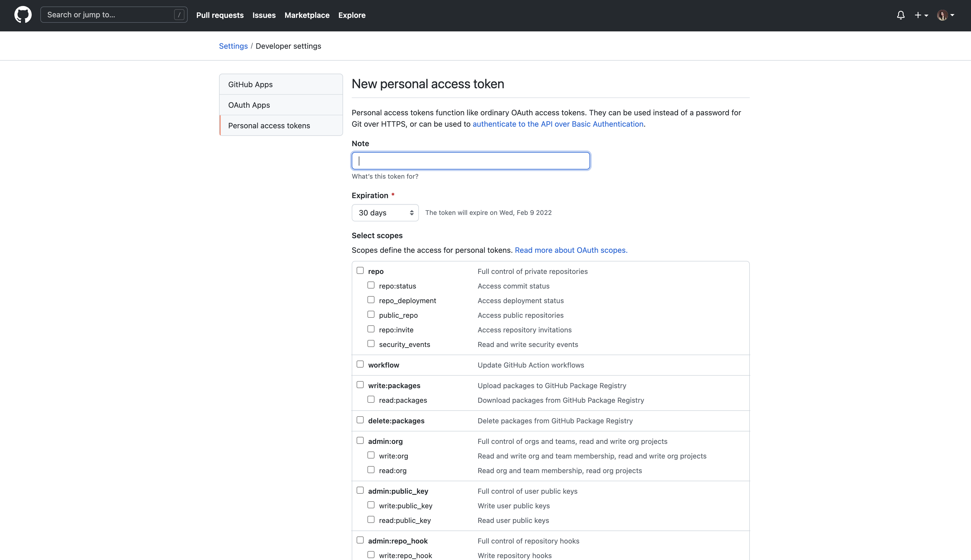The width and height of the screenshot is (971, 560).
Task: Check the workflow scope
Action: click(x=360, y=364)
